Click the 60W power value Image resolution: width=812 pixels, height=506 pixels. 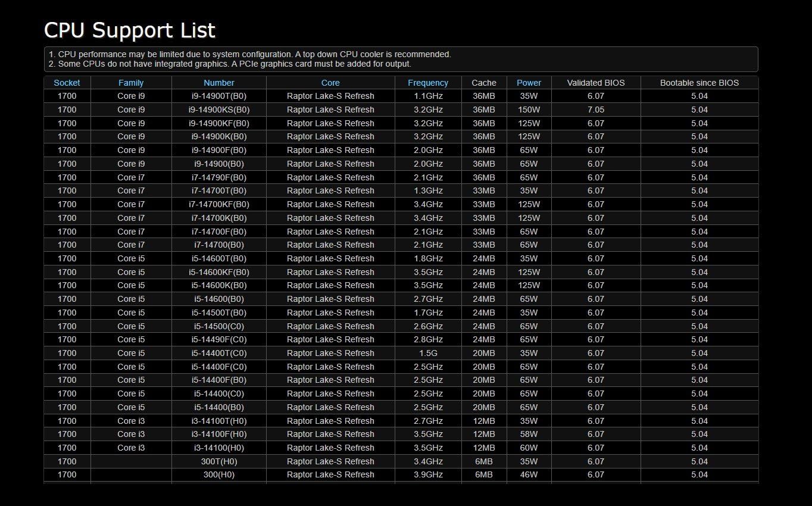point(529,448)
